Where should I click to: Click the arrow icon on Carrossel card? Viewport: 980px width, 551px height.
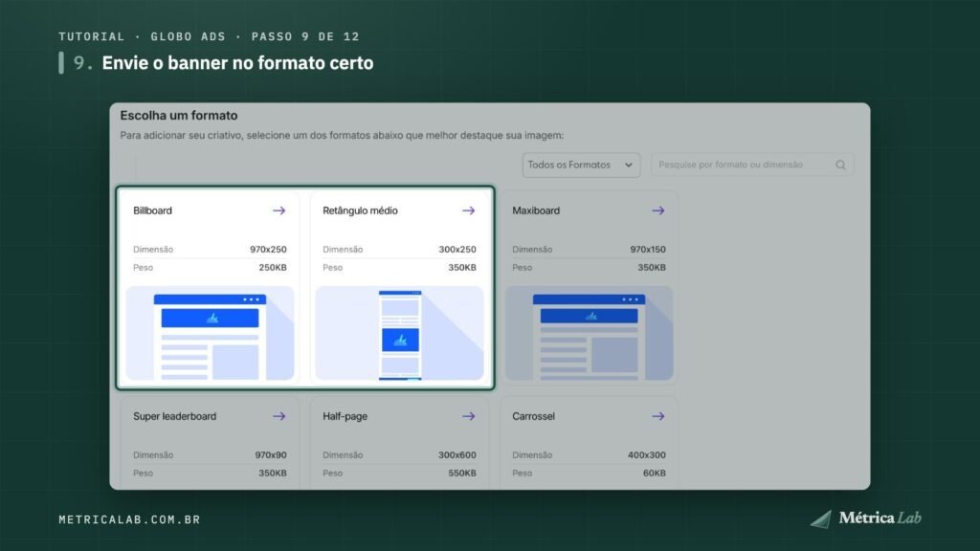657,416
